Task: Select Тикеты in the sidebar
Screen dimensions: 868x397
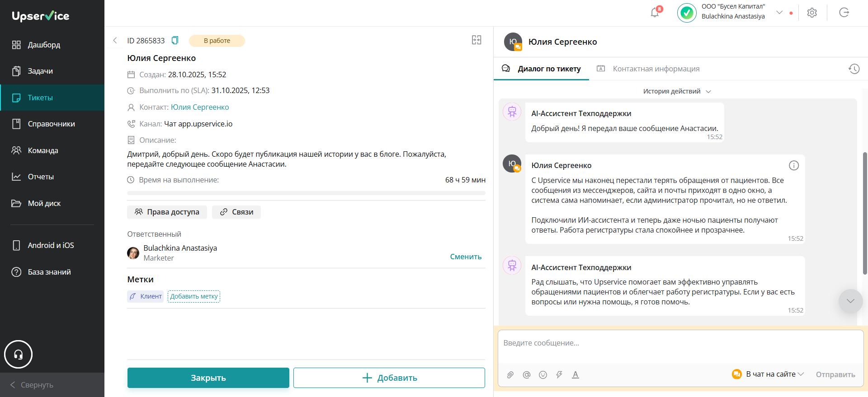Action: click(x=52, y=98)
